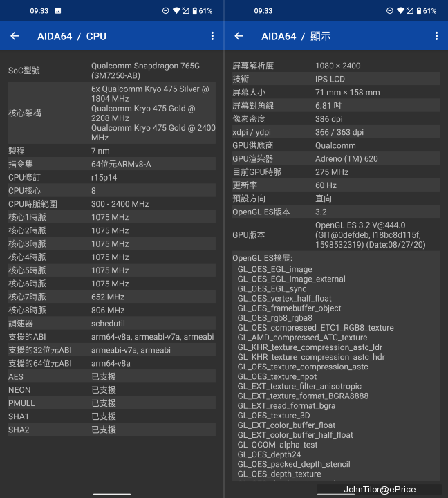Screen dimensions: 448x498
Task: Select 目前GPU時脈 275 MHz row
Action: tap(336, 172)
